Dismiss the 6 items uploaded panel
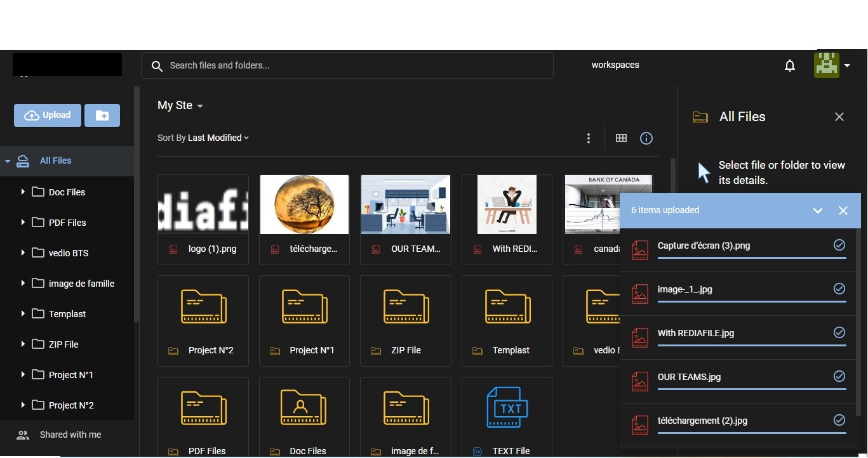868x458 pixels. (x=843, y=211)
